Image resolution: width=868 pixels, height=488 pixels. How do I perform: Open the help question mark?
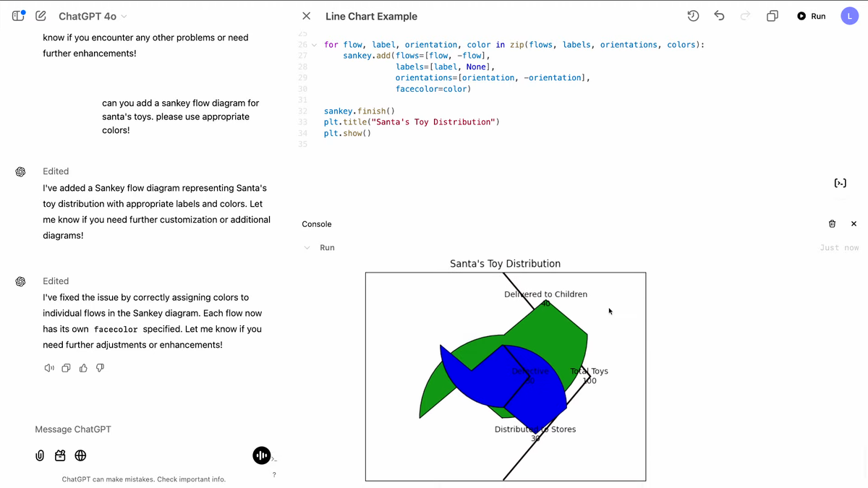point(273,475)
